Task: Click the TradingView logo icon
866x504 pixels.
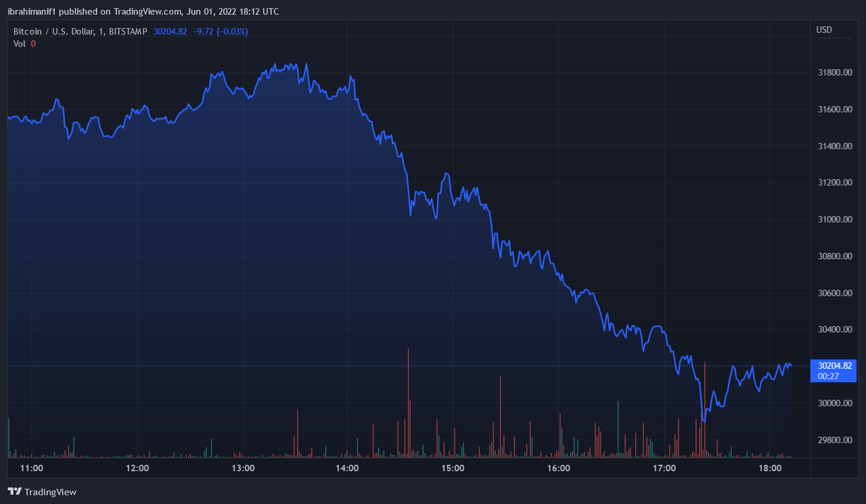Action: (x=15, y=492)
